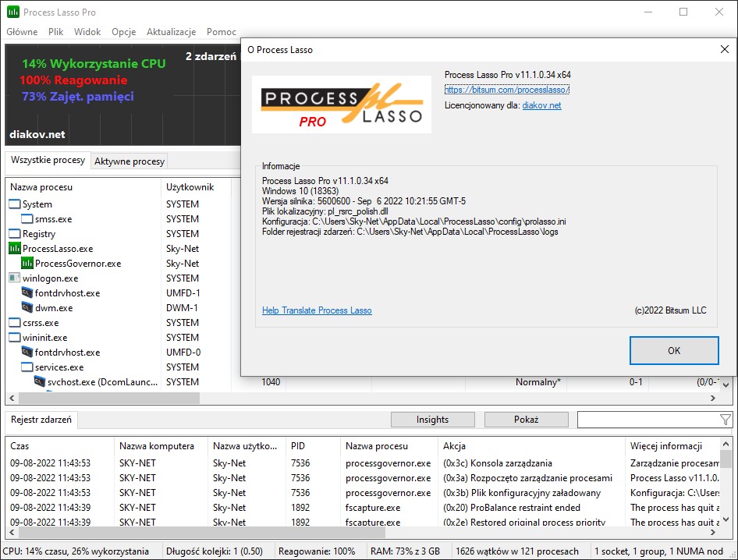Click event log horizontal scrollbar thumb

point(202,533)
